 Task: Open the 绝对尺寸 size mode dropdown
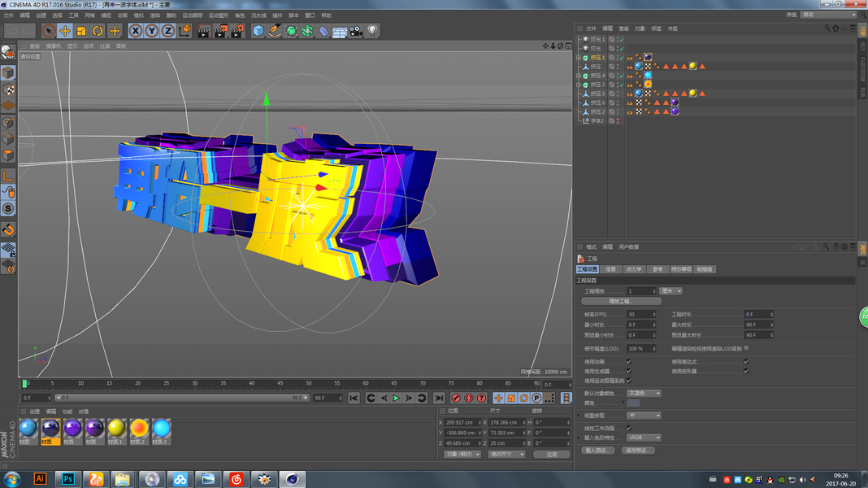(x=506, y=454)
